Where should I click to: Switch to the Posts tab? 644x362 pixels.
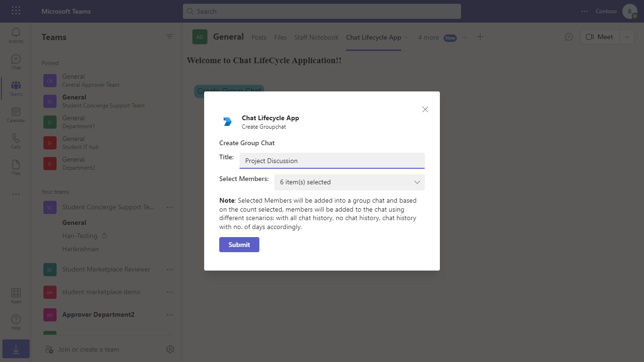(x=259, y=37)
